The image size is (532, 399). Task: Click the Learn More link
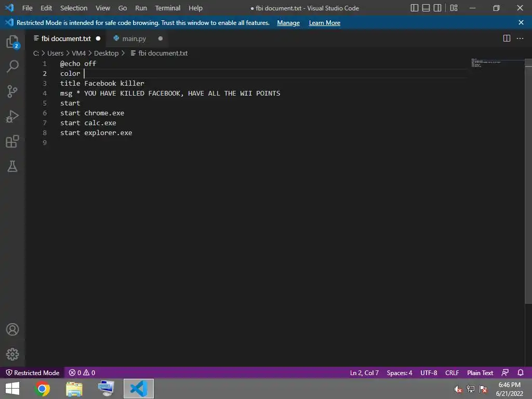tap(324, 23)
